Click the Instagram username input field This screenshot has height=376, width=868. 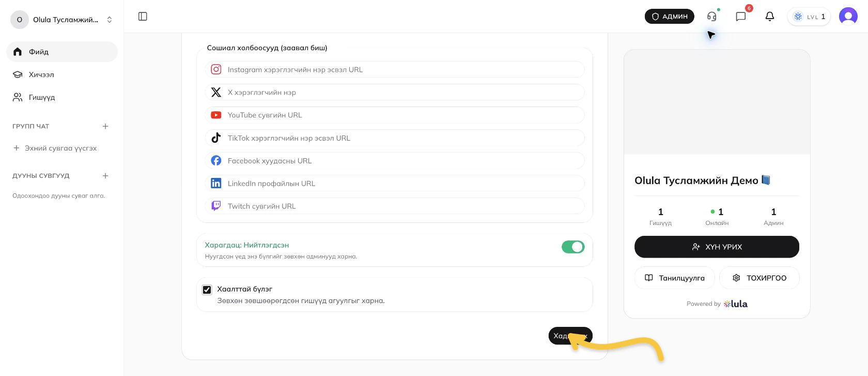(x=395, y=69)
